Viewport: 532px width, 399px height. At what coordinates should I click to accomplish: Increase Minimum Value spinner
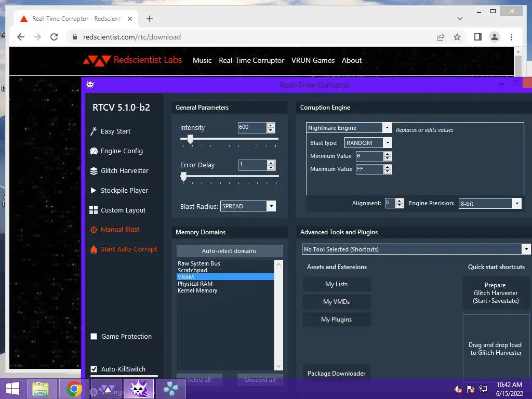[x=388, y=154]
